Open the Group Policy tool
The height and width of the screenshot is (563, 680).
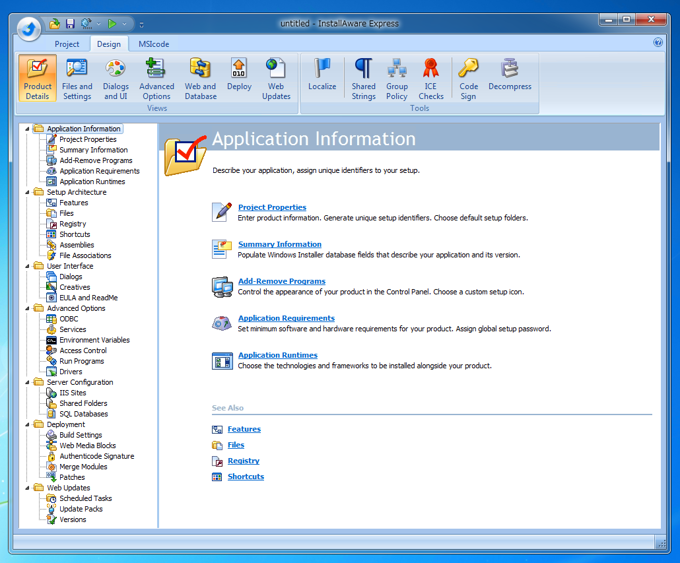[x=396, y=79]
